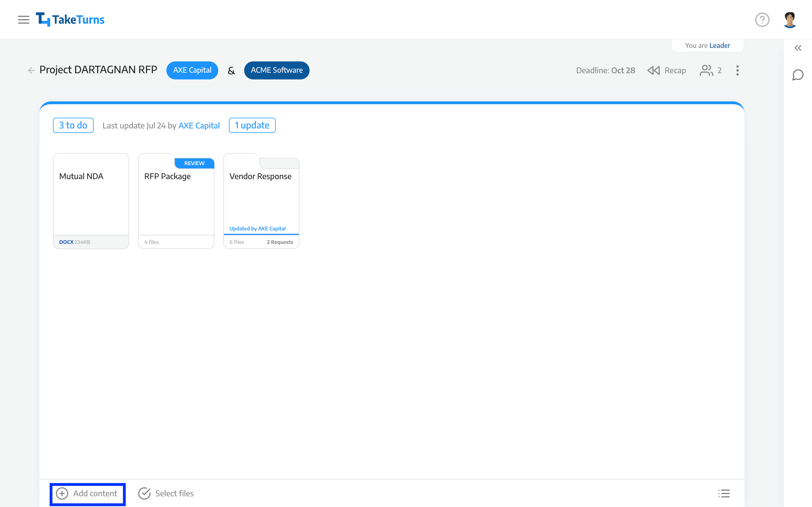Click the Add content button

88,493
